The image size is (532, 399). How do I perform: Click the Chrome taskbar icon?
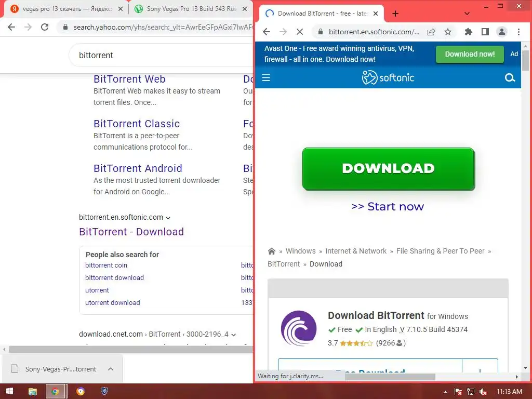click(55, 392)
